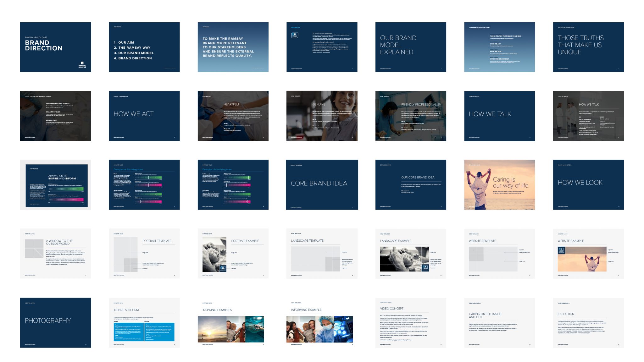
Task: Open the 'Portrait Template' slide
Action: coord(144,254)
